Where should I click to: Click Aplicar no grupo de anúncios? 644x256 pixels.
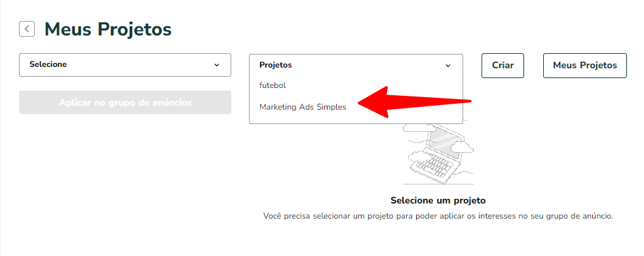click(125, 102)
